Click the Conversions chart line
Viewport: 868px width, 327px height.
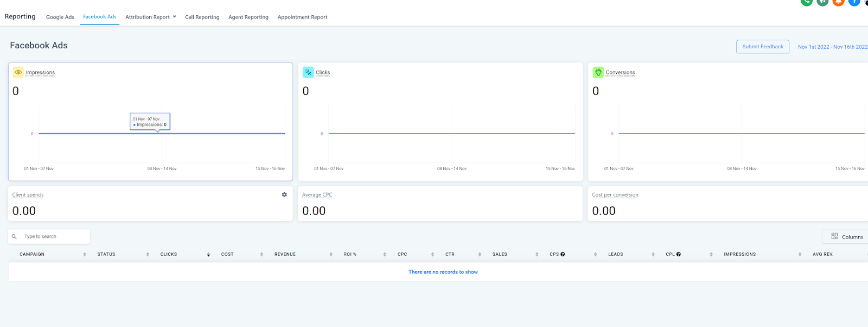pos(742,133)
